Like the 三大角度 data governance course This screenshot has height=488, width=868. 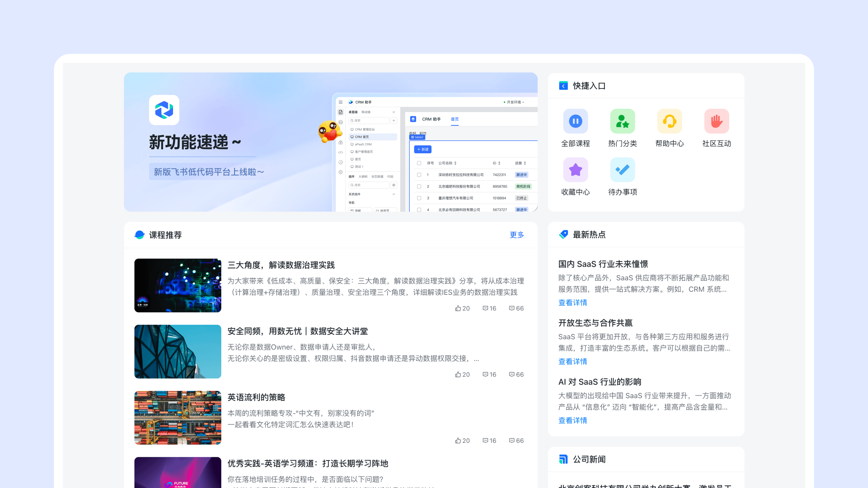click(x=458, y=308)
